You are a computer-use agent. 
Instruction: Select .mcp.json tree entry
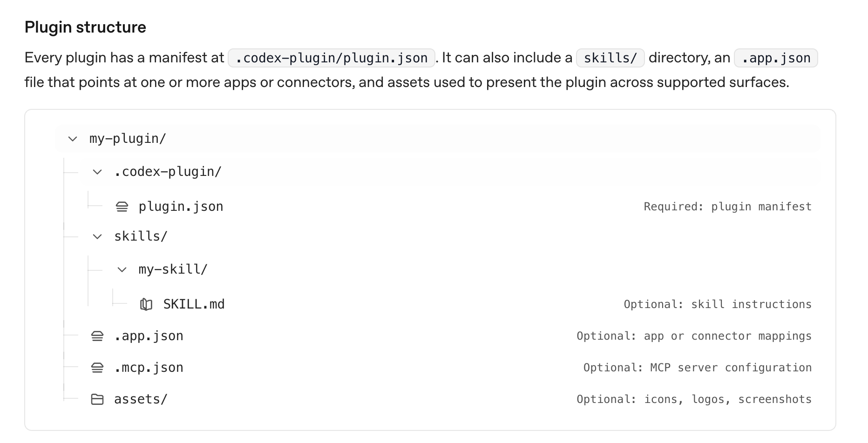coord(149,368)
